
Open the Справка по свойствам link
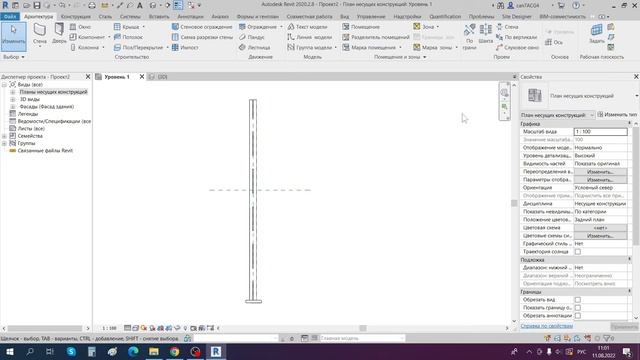(x=547, y=326)
